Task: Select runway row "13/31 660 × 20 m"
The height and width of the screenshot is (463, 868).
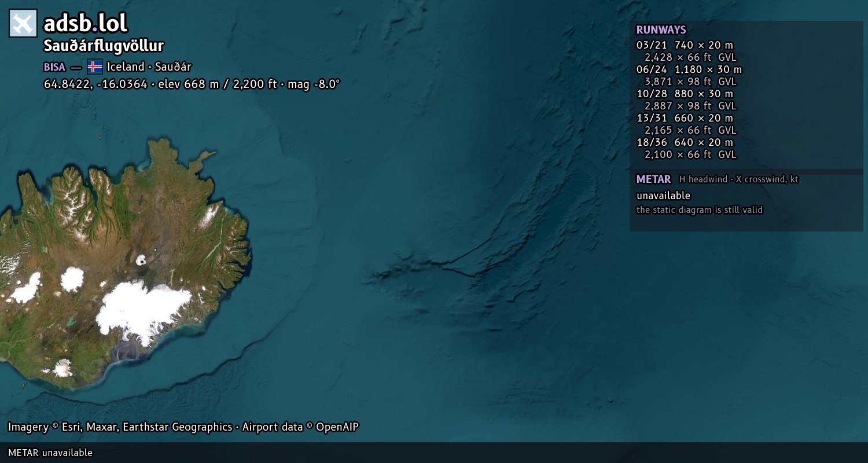Action: [x=685, y=118]
